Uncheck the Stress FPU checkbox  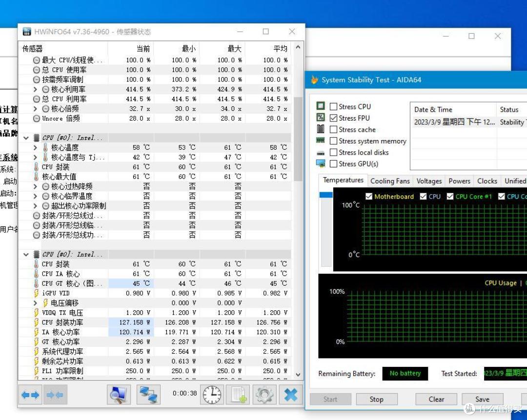pyautogui.click(x=333, y=118)
